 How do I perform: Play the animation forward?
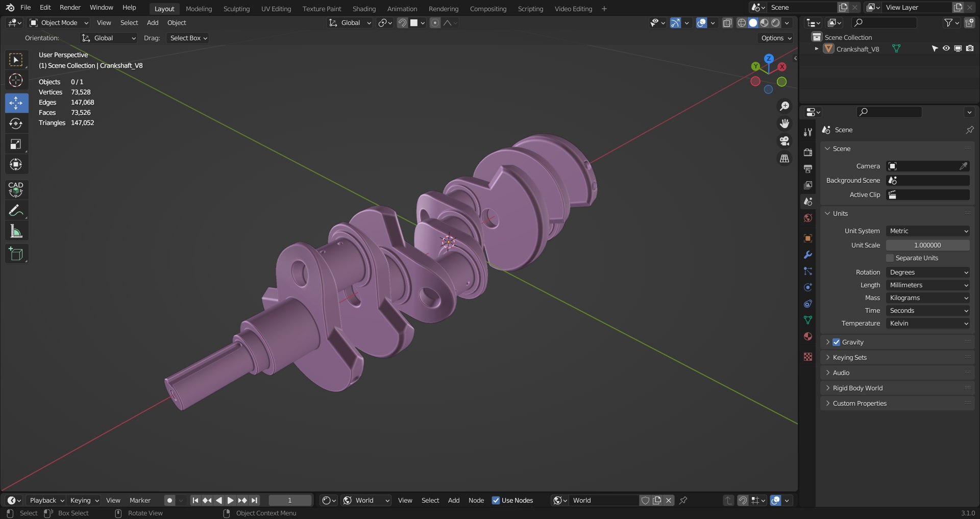pyautogui.click(x=230, y=501)
